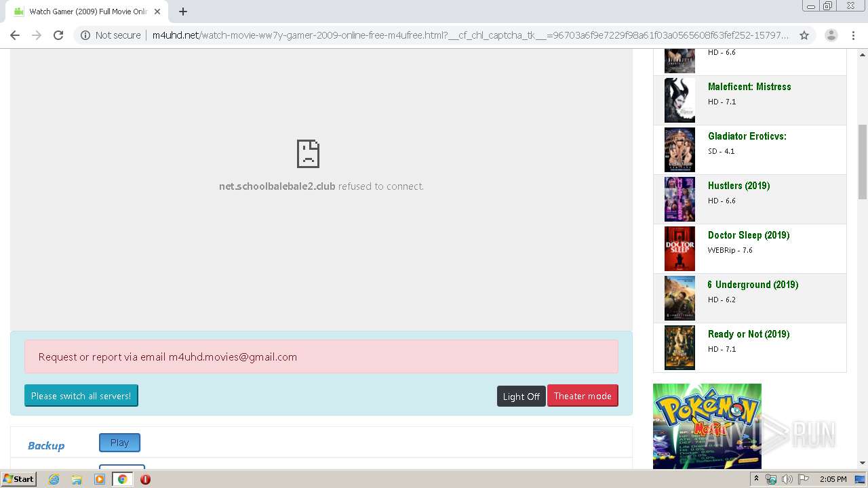Screen dimensions: 868x488
Task: Click the scrollbar down arrow
Action: (863, 464)
